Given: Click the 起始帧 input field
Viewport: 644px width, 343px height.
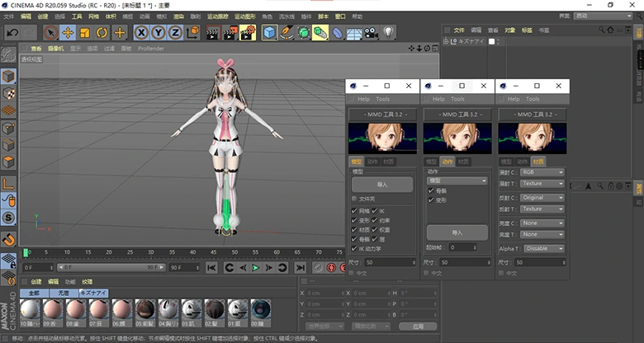Looking at the screenshot, I should [x=462, y=247].
